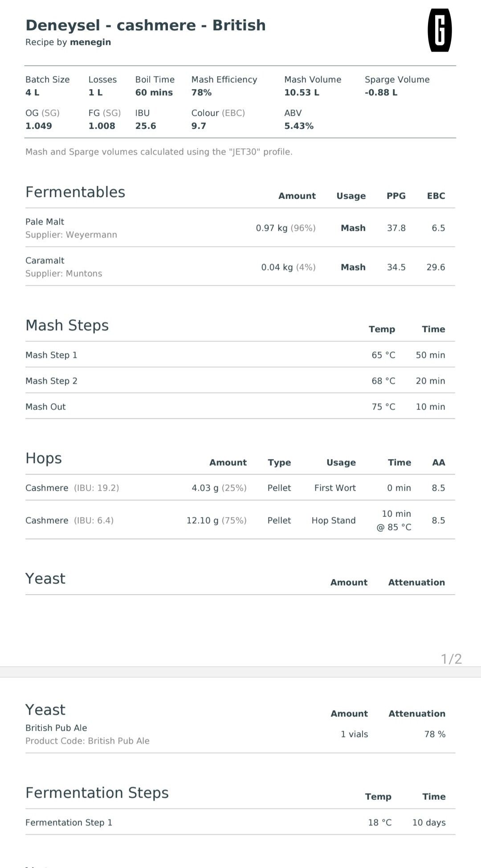Open the menegin author name link
Screen dimensions: 481x868
(90, 42)
